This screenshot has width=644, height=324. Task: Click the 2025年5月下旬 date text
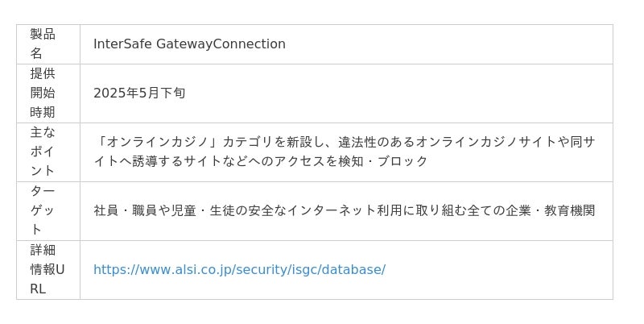point(139,93)
